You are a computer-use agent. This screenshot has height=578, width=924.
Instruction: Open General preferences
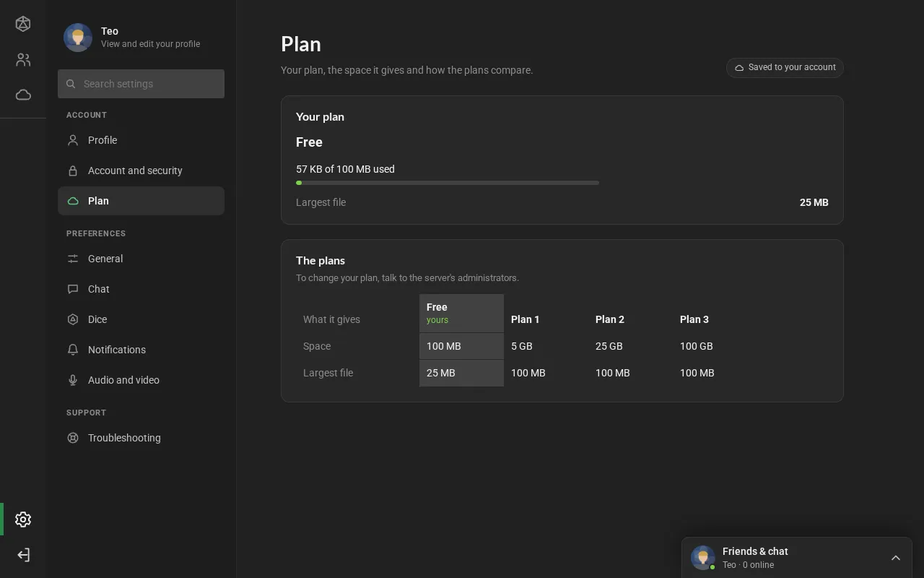click(141, 259)
